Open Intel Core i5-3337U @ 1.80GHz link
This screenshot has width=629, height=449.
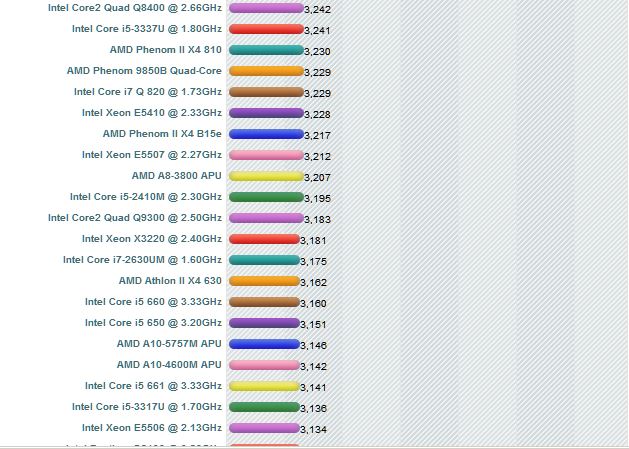click(x=147, y=29)
